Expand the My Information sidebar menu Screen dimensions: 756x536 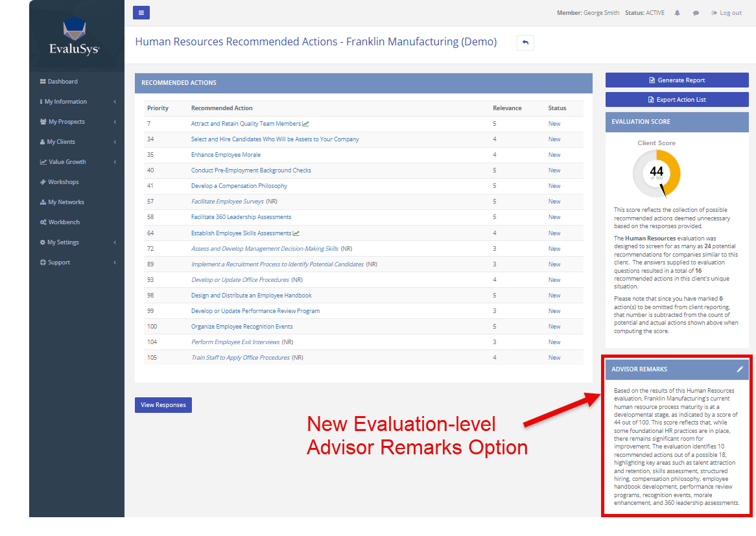click(65, 102)
